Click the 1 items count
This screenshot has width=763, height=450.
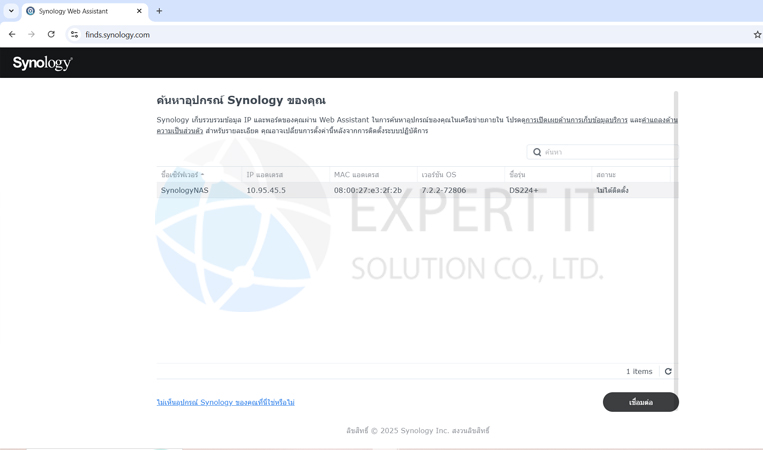point(639,371)
